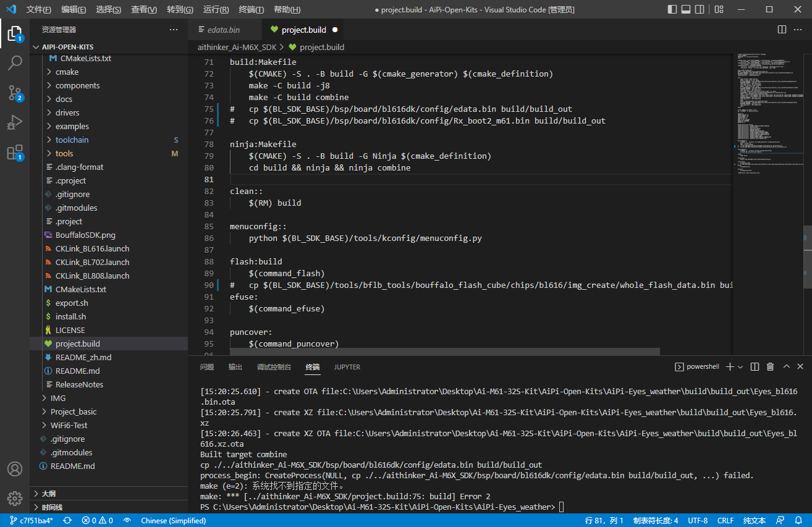Collapse AIPI-OPEN-KITS root folder
The height and width of the screenshot is (527, 812).
click(x=109, y=47)
